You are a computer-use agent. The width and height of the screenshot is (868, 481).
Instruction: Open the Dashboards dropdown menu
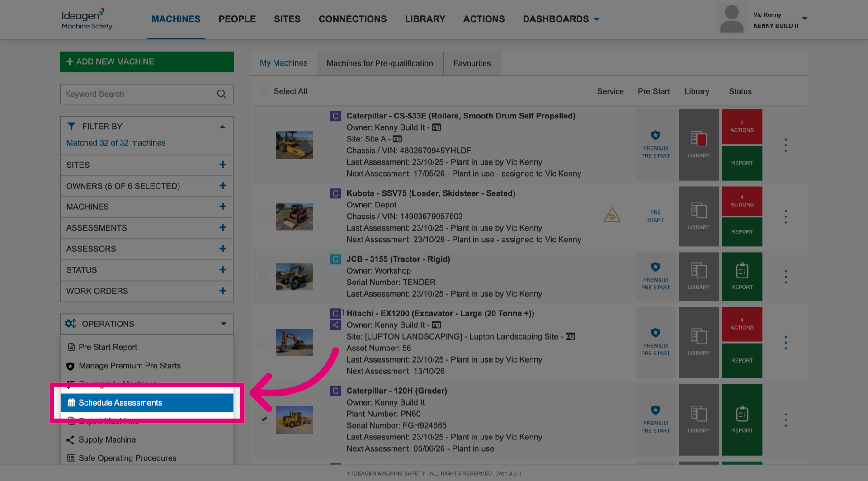pos(561,19)
